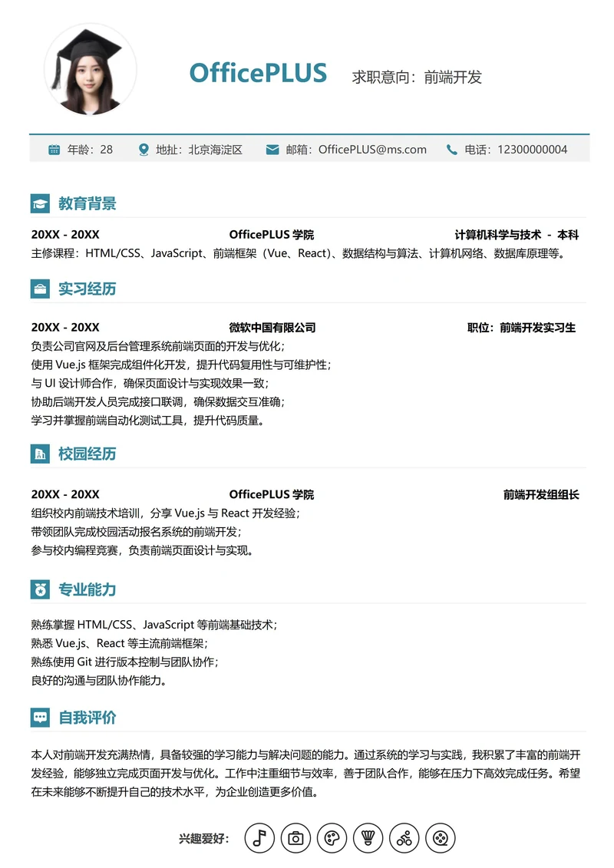Click the briefcase icon for 实习经历
Viewport: 614px width, 868px height.
pos(39,289)
